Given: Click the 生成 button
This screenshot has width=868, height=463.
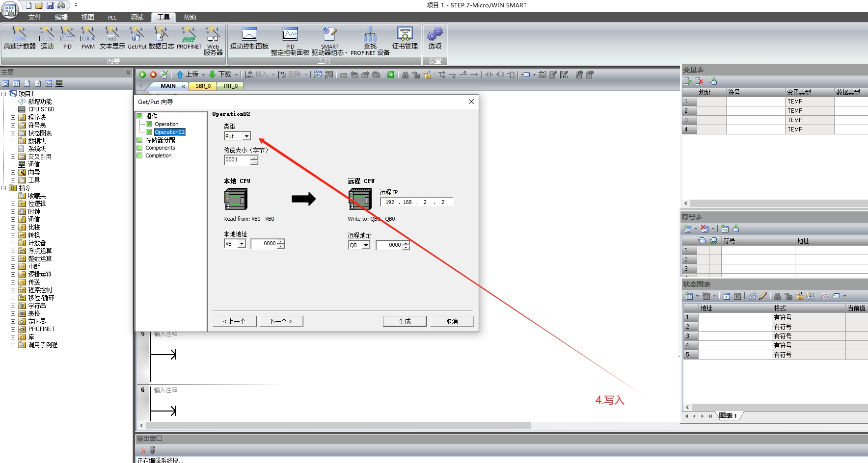Looking at the screenshot, I should click(x=405, y=321).
